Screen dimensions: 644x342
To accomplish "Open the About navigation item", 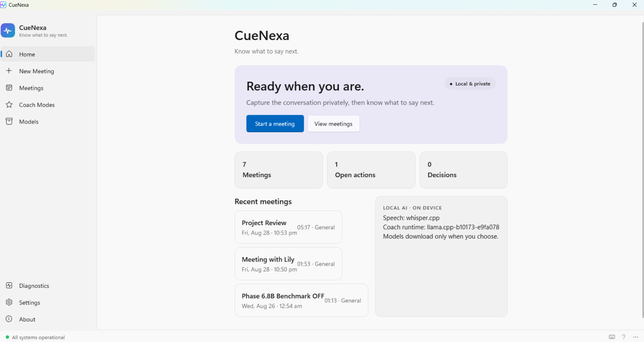I will (48, 319).
